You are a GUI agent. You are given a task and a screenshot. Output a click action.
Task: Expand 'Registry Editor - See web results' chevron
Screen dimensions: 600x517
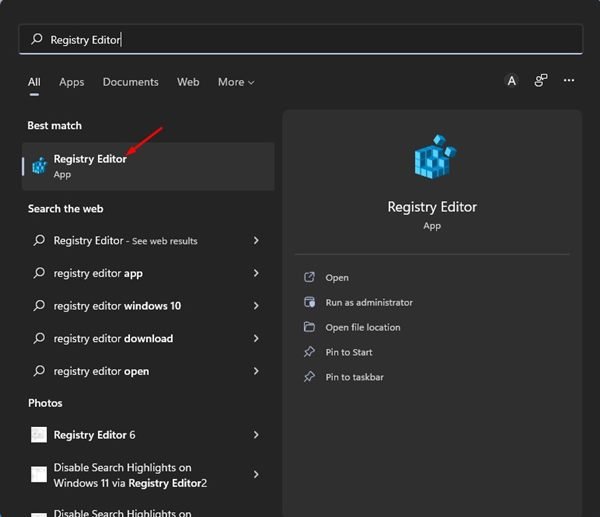(x=256, y=240)
